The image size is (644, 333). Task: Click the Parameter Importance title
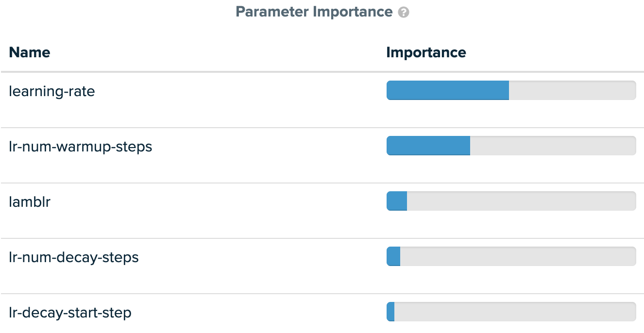314,12
